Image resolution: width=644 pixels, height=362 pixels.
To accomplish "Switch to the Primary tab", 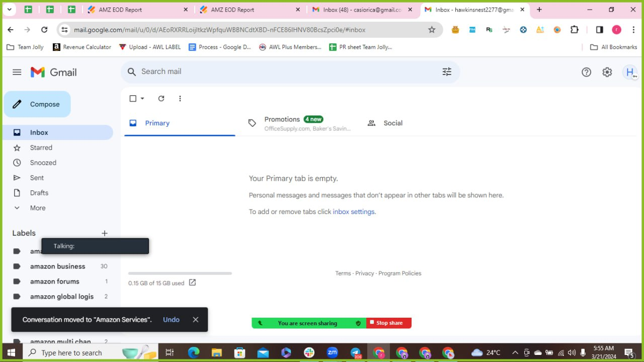I will [180, 123].
